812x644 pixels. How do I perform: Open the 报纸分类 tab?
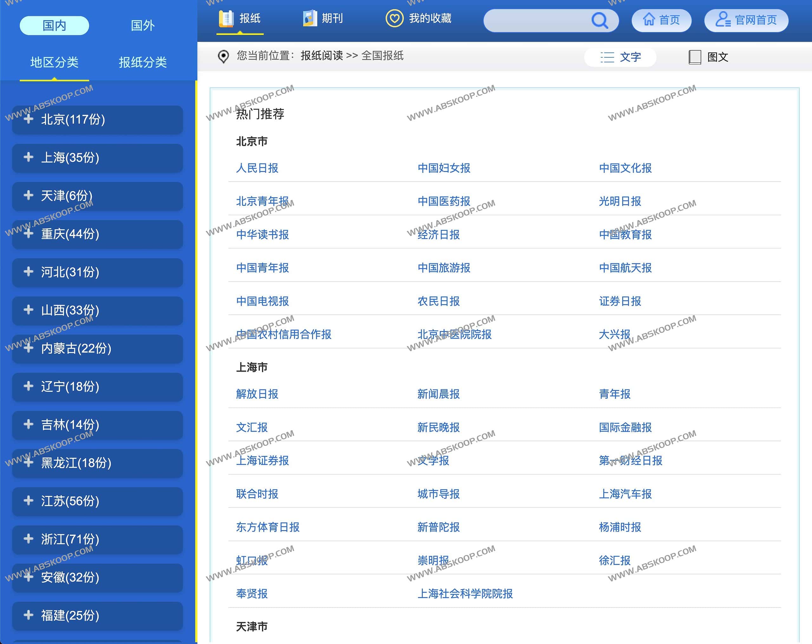142,62
